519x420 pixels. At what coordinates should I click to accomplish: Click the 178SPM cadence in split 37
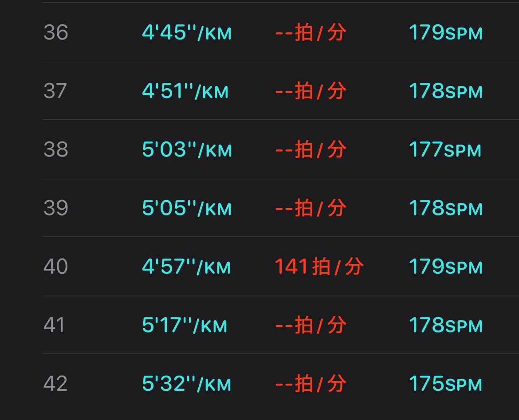tap(445, 91)
